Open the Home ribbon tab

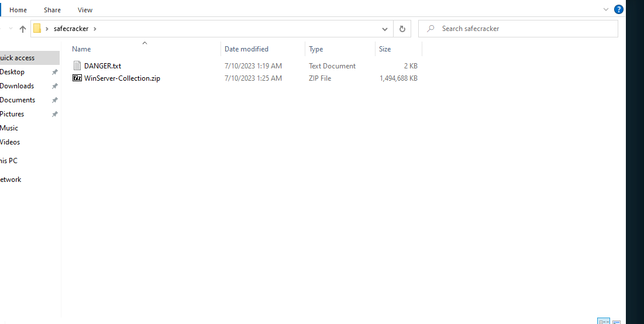(x=18, y=10)
